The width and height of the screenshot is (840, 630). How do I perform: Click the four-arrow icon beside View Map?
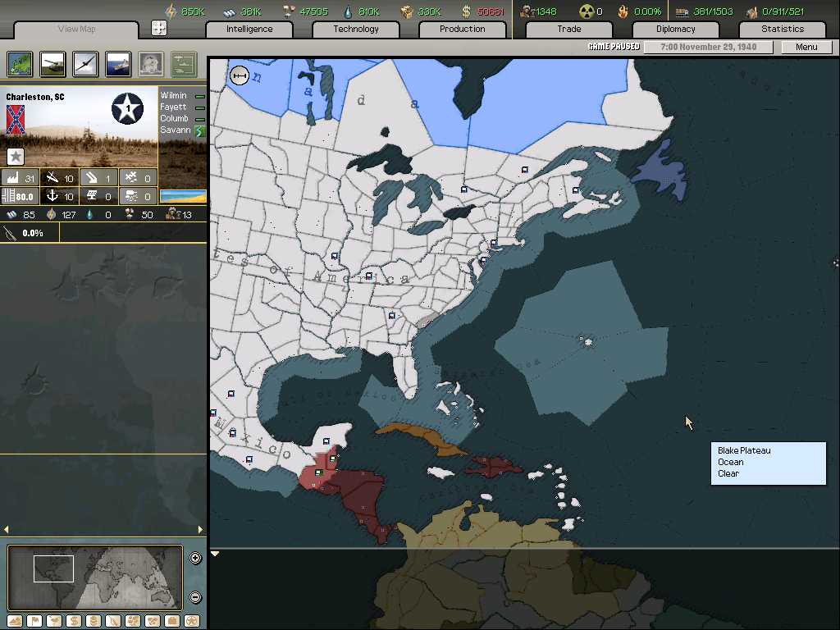pos(158,28)
